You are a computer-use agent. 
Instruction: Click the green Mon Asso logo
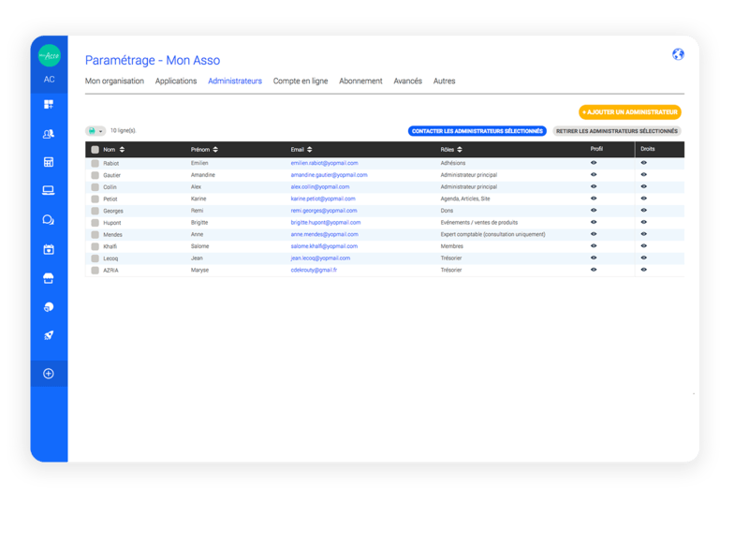(50, 55)
